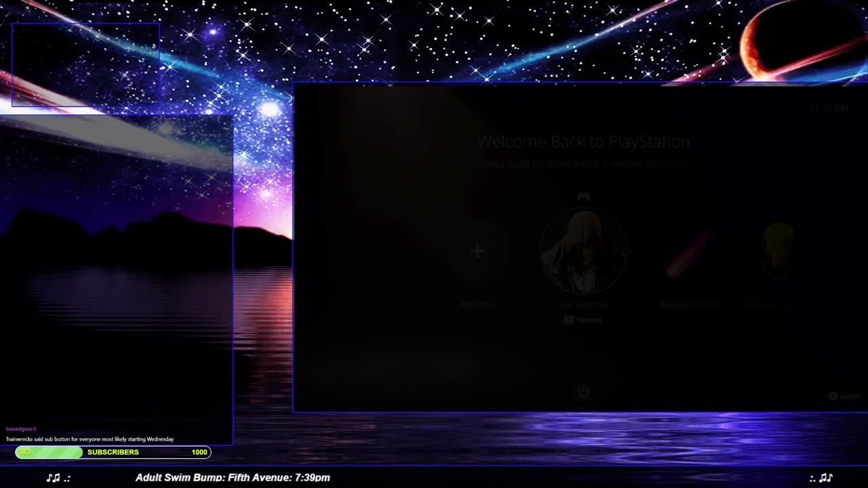Select the rightmost yellow-haired profile avatar
Image resolution: width=868 pixels, height=488 pixels.
tap(778, 251)
